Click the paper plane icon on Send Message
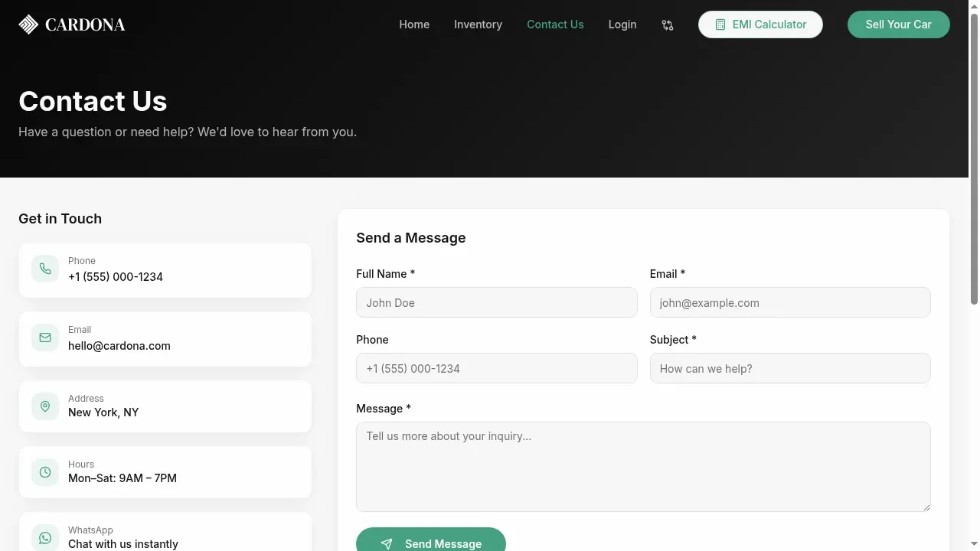 pyautogui.click(x=387, y=544)
